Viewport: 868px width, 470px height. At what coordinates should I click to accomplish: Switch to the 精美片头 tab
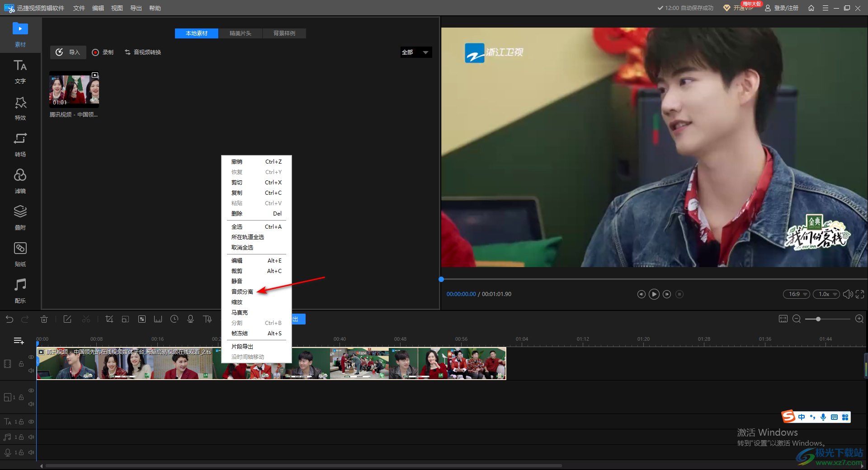pos(240,33)
